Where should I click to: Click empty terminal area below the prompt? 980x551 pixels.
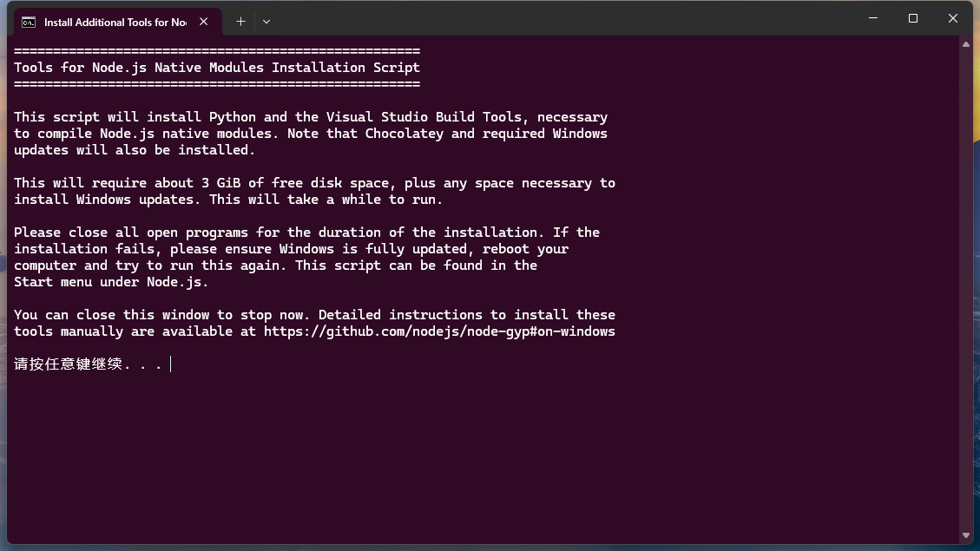pyautogui.click(x=481, y=456)
